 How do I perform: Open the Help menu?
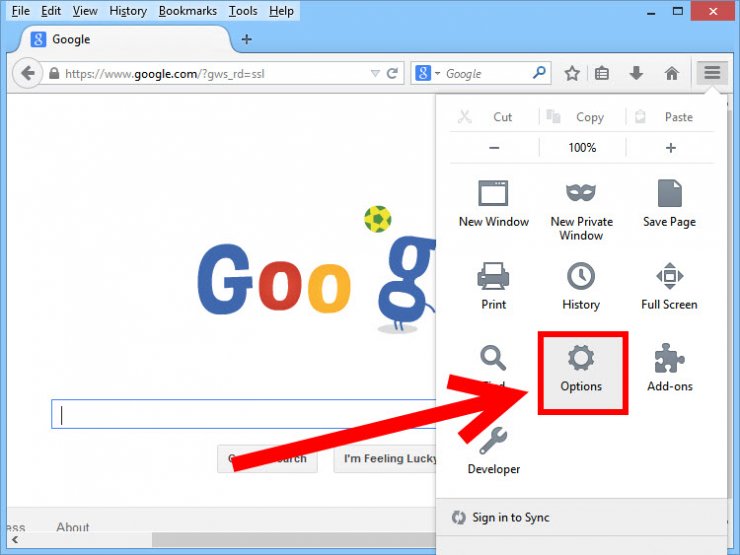(x=281, y=10)
